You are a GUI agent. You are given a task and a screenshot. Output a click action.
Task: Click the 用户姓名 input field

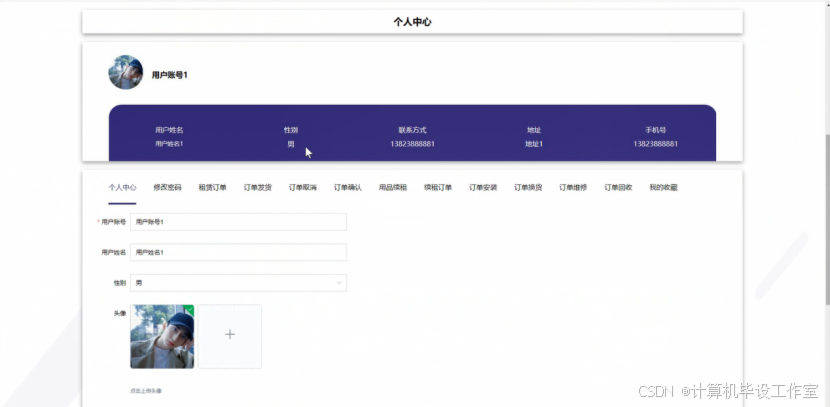(x=238, y=252)
